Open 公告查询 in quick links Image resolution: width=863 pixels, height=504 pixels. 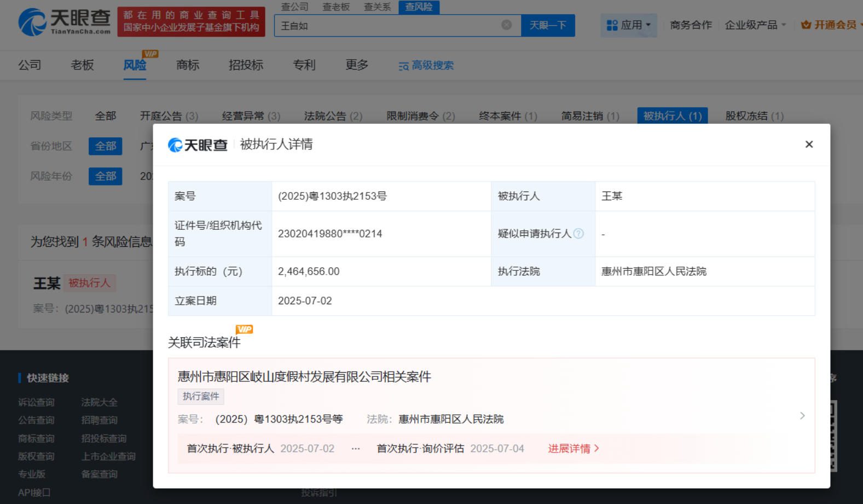point(36,420)
